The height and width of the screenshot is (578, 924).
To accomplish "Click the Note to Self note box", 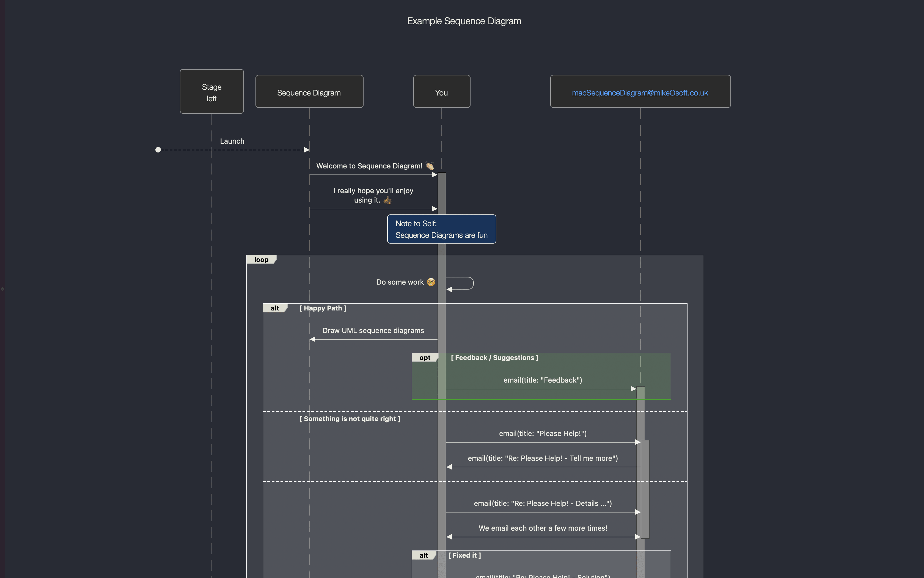I will (441, 229).
